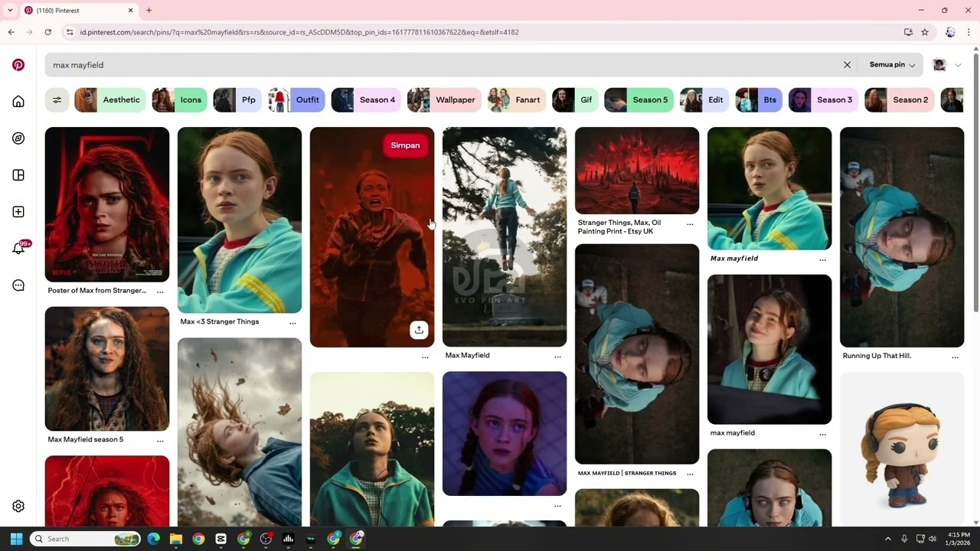Select the Season 2 filter chip
The width and height of the screenshot is (980, 551).
(x=900, y=99)
